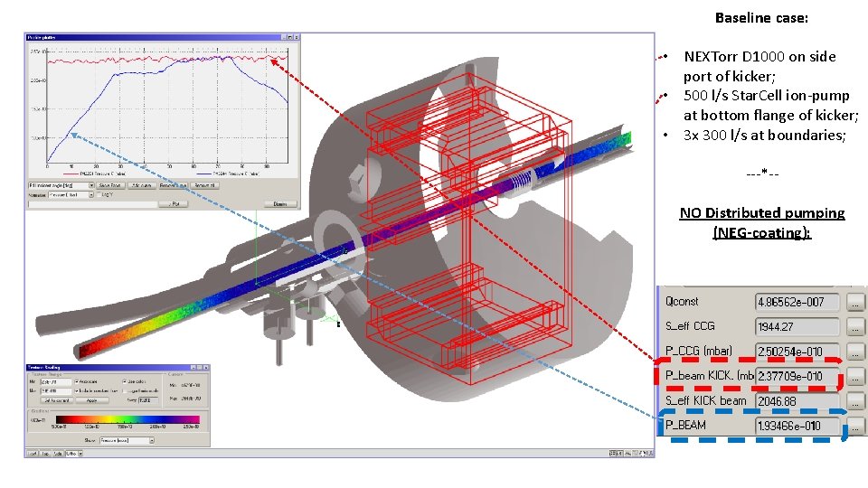Click the ellipsis button beside S_eff CCG
Viewport: 868px width, 488px height.
click(855, 327)
